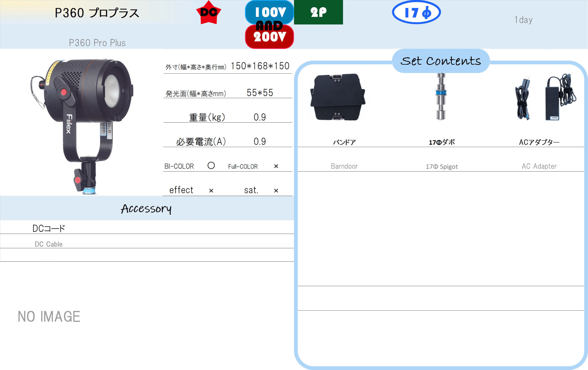
Task: Click the green 2P badge
Action: click(318, 12)
